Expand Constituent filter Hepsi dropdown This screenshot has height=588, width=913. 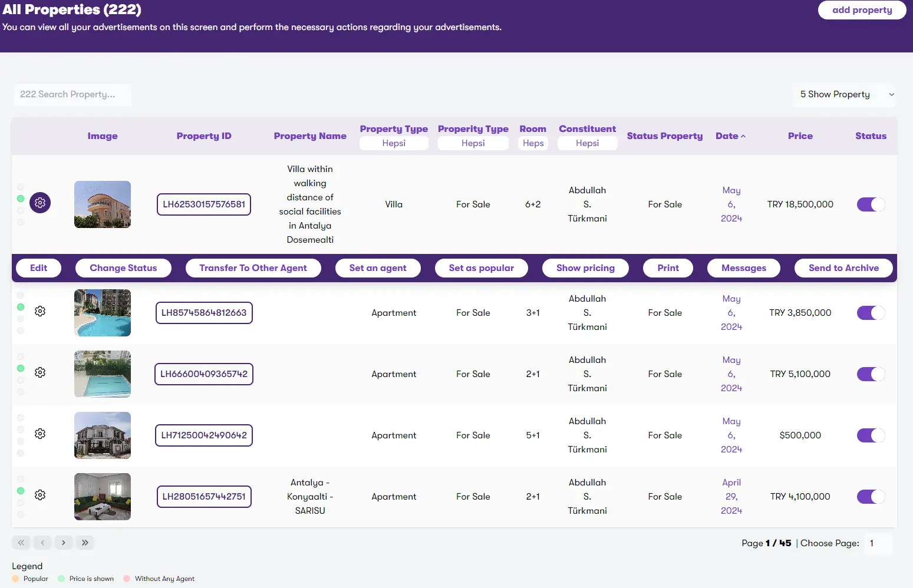[x=587, y=143]
